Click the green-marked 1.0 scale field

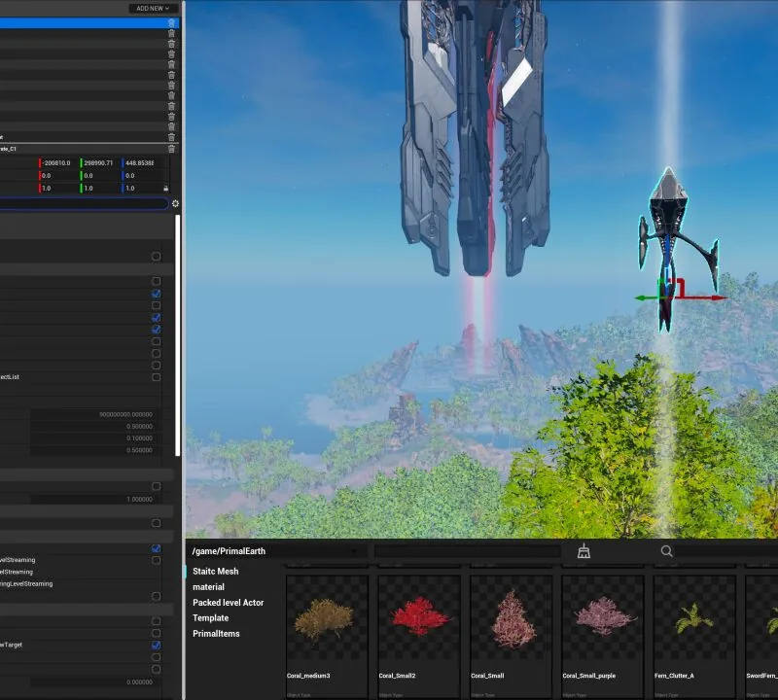(x=100, y=188)
